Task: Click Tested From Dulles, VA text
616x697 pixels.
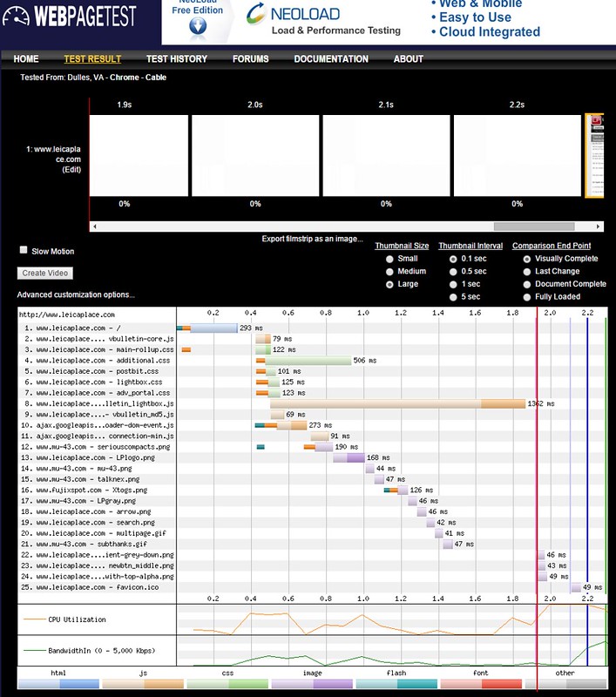Action: pyautogui.click(x=93, y=78)
